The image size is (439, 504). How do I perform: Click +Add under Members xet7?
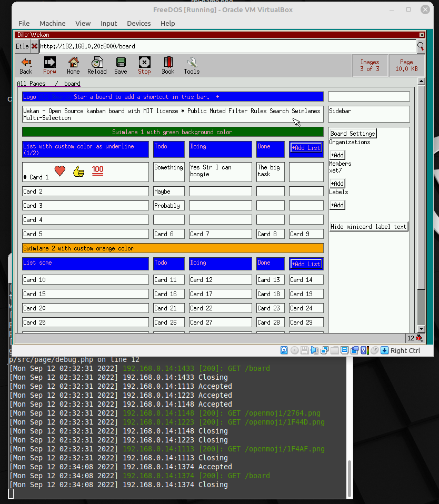pos(337,183)
